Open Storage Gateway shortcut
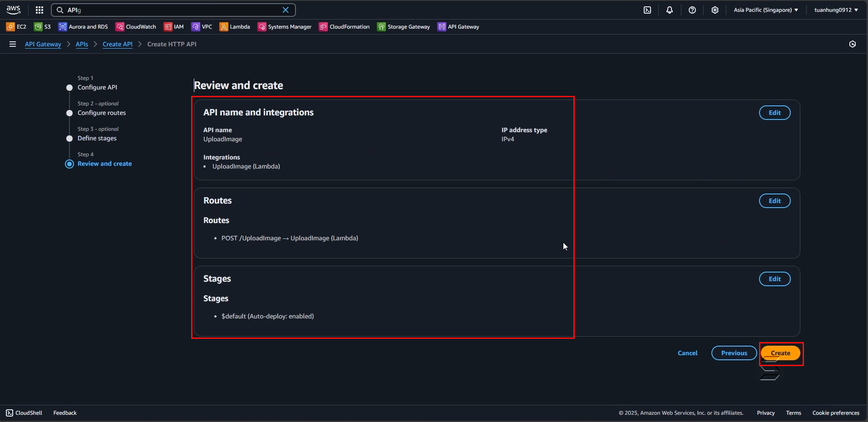 [404, 27]
